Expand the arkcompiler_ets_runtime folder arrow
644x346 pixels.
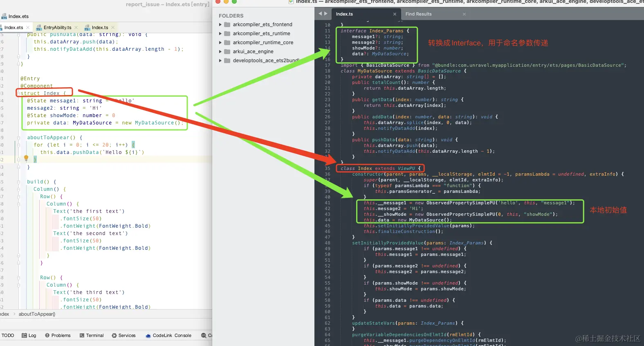tap(220, 34)
